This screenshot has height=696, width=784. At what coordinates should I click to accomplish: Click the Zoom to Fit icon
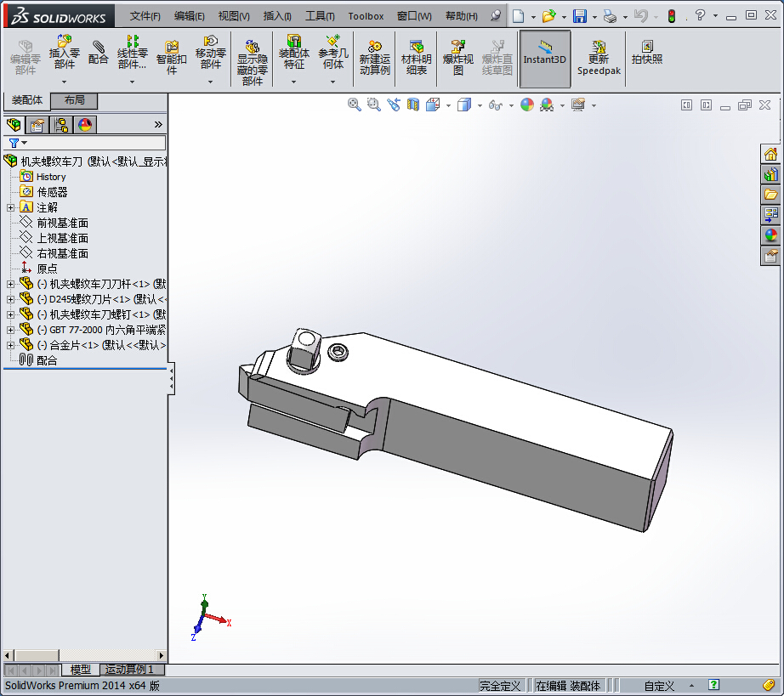click(354, 105)
